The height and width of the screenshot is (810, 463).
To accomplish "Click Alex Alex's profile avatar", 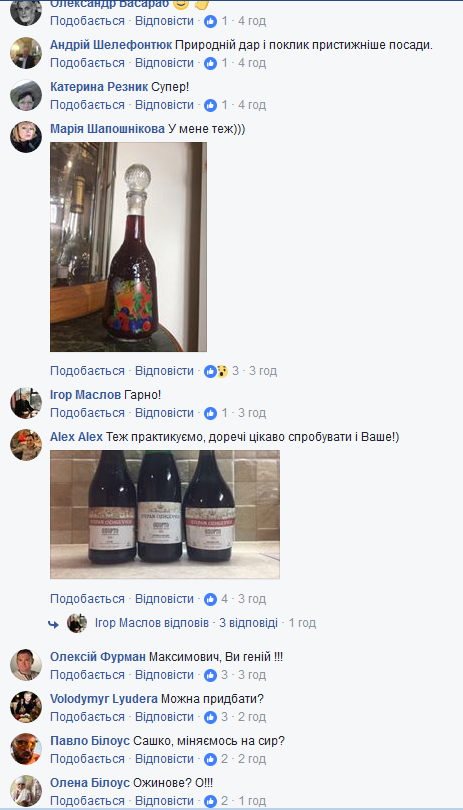I will pyautogui.click(x=26, y=445).
